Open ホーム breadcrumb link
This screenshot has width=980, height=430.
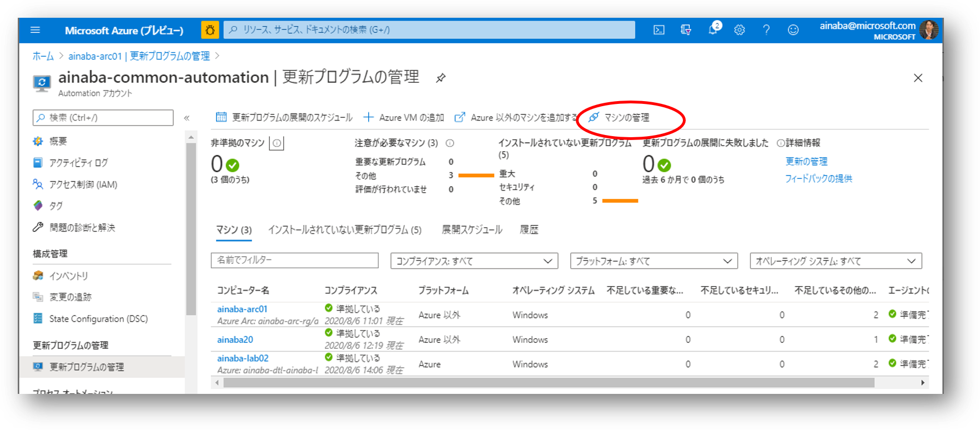point(43,56)
